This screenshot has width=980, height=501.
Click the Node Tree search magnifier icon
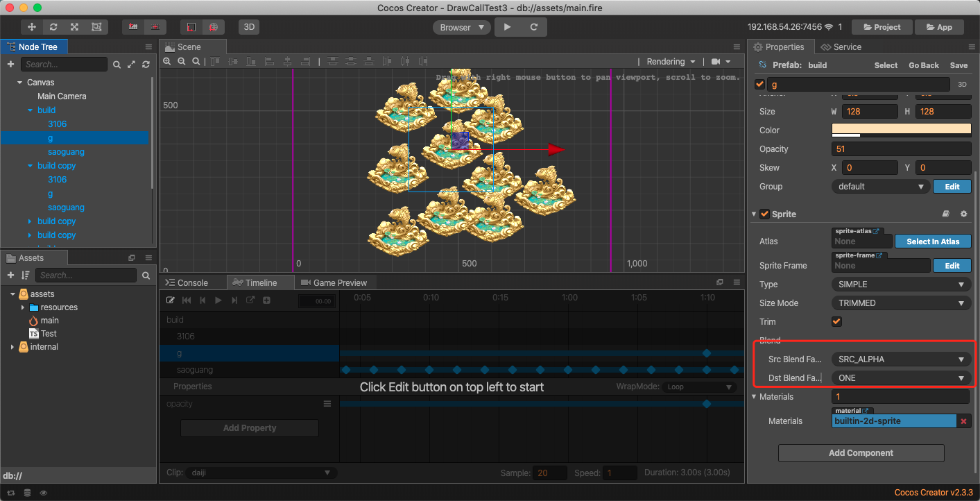click(117, 65)
